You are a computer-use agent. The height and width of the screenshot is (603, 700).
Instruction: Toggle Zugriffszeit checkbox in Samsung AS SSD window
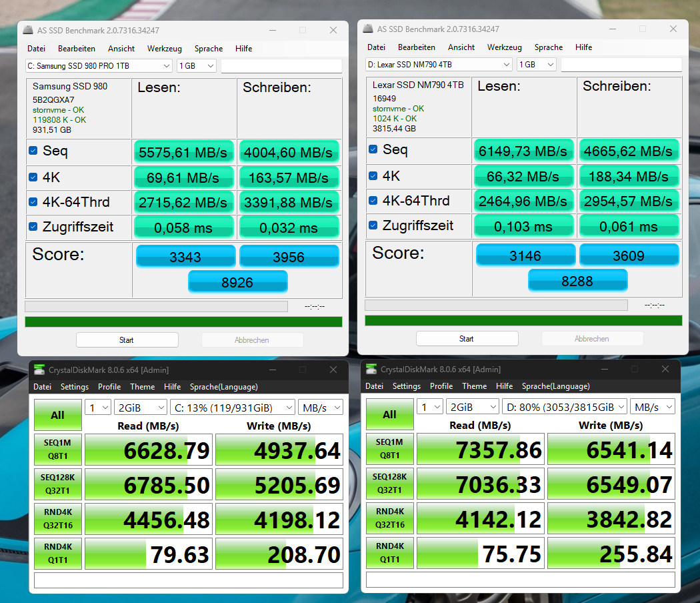coord(33,227)
